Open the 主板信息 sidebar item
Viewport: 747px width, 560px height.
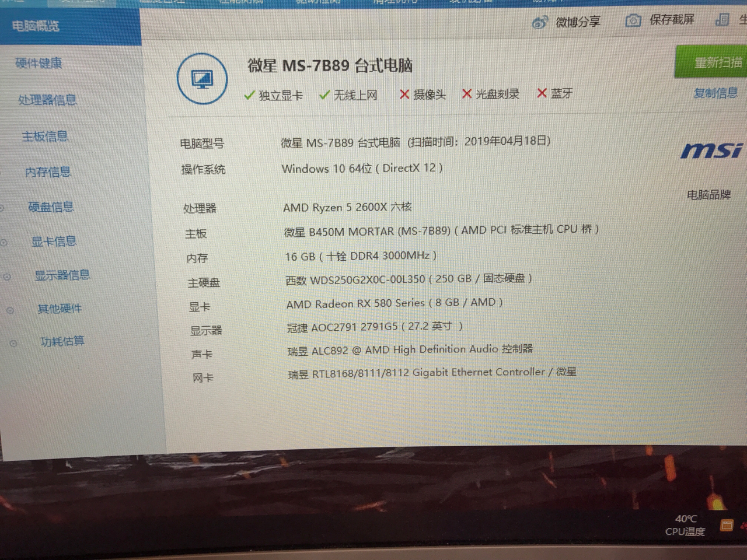pos(45,136)
